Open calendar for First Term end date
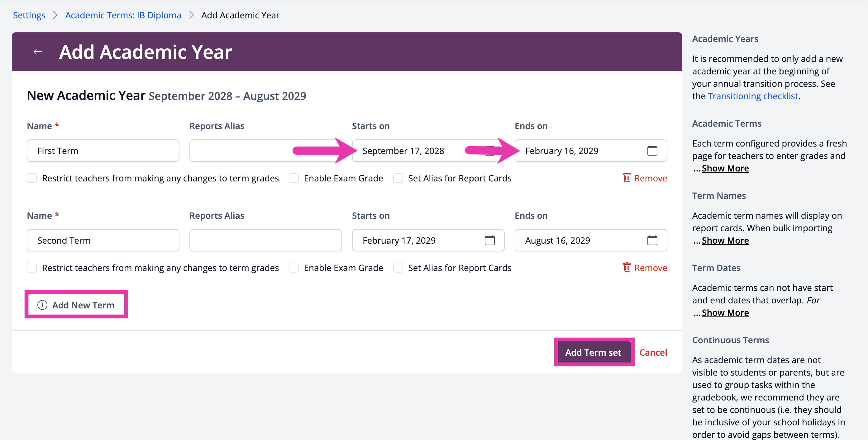This screenshot has width=868, height=440. (652, 151)
